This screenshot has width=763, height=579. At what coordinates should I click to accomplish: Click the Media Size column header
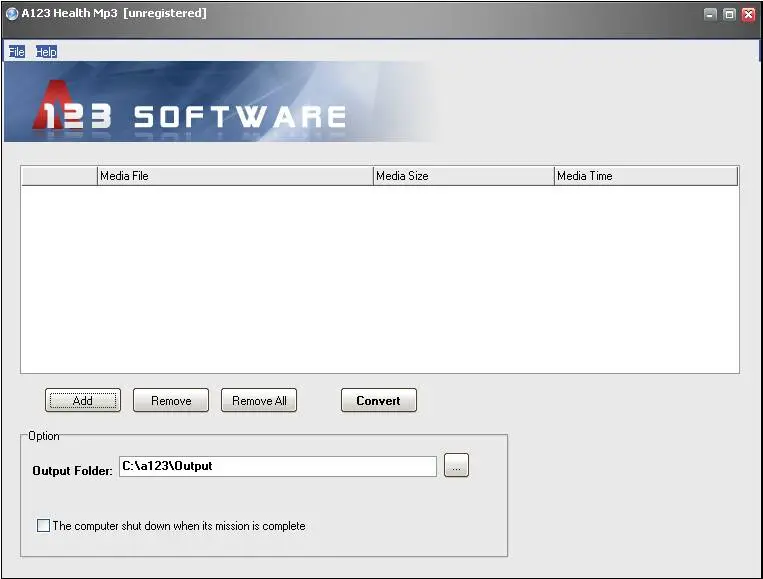[x=464, y=176]
